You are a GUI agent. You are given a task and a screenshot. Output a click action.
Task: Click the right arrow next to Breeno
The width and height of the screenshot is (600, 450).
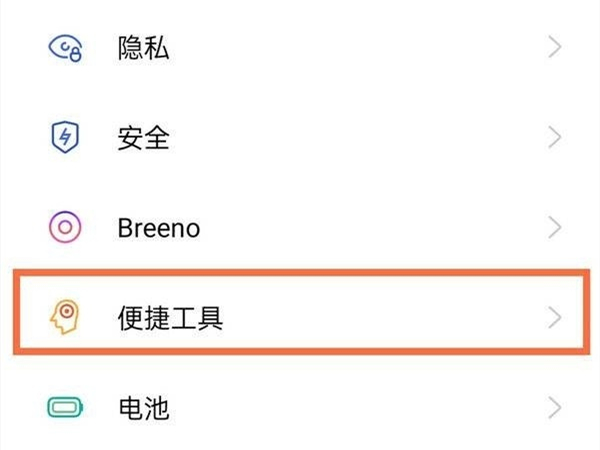tap(555, 228)
